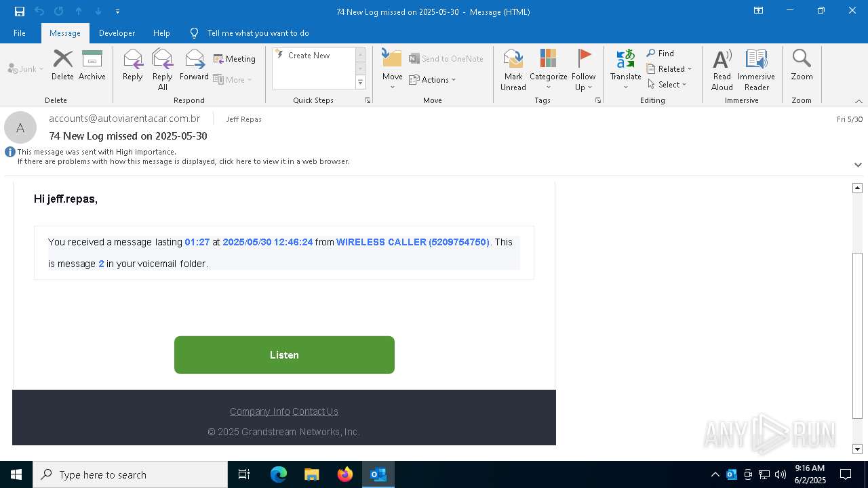Go to the next item with the down arrow
This screenshot has height=488, width=868.
coord(98,11)
